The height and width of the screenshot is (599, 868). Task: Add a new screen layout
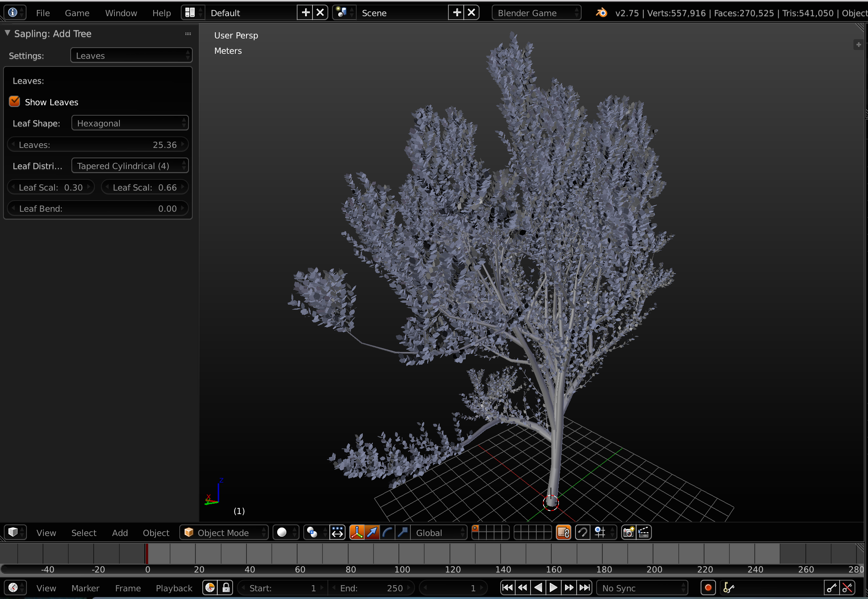[x=306, y=13]
